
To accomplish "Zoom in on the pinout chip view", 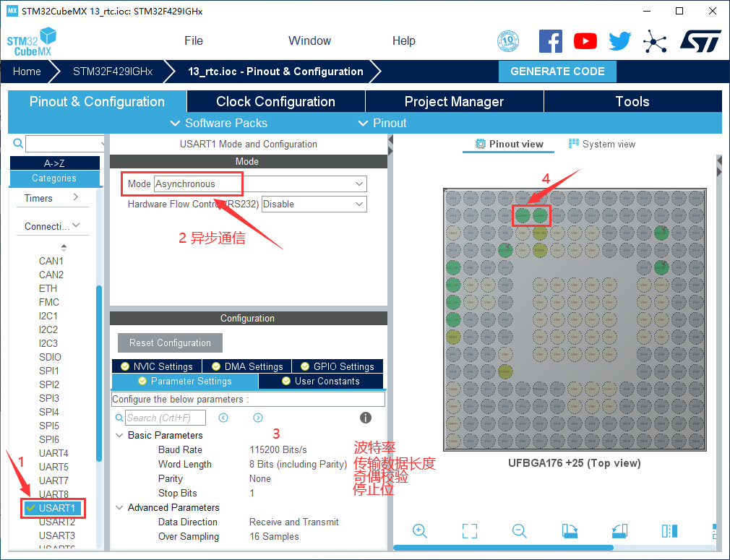I will coord(419,531).
